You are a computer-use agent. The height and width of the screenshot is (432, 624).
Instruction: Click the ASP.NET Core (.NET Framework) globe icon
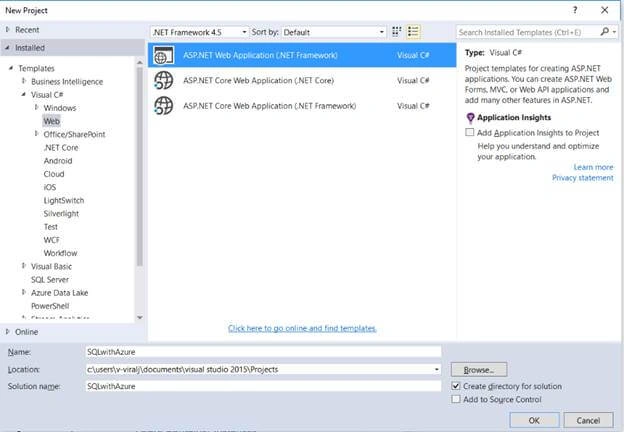click(164, 106)
